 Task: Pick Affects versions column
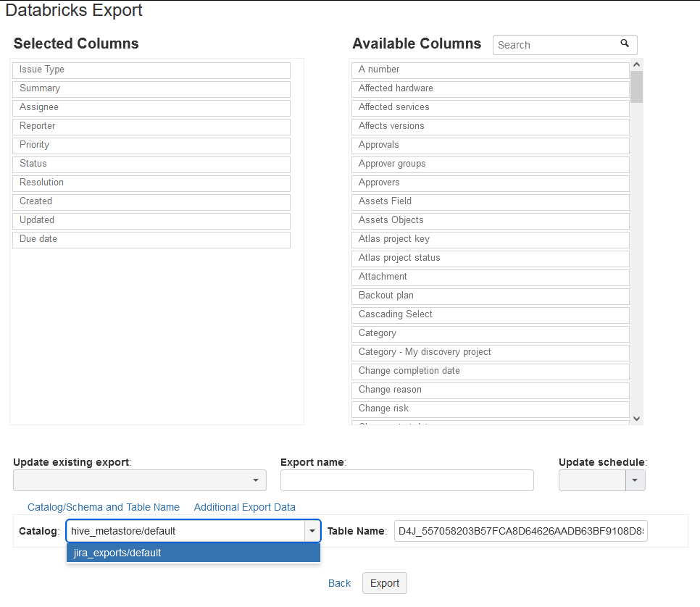tap(491, 127)
